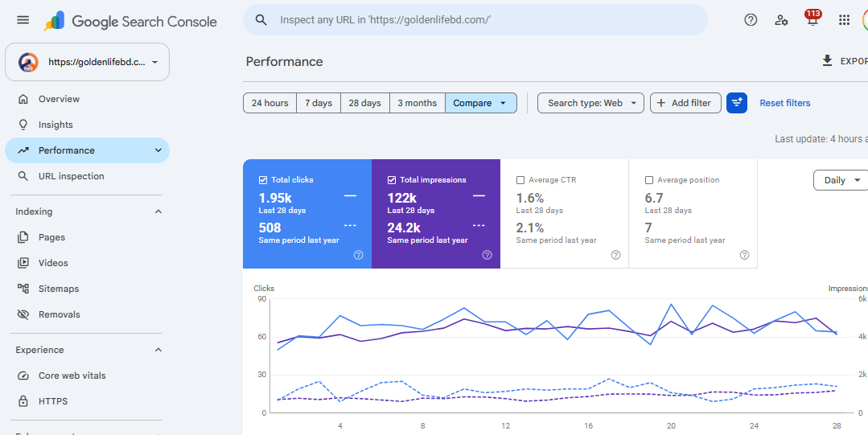868x435 pixels.
Task: Open the Compare date range dropdown
Action: [x=480, y=103]
